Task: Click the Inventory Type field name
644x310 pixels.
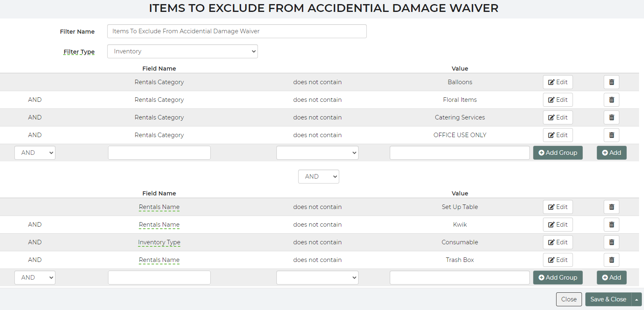Action: (159, 242)
